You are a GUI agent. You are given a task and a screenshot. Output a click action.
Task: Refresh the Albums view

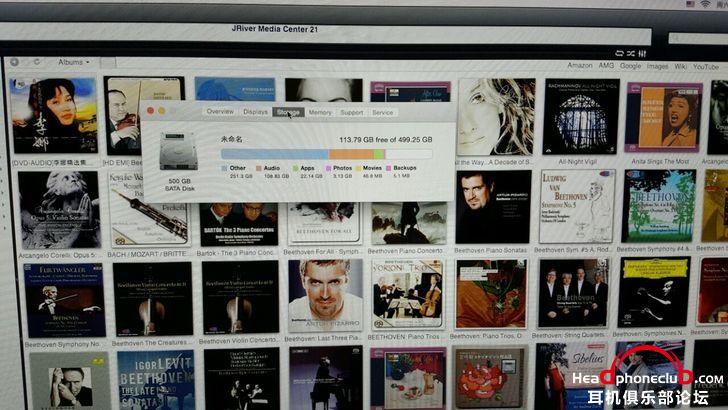pos(36,61)
